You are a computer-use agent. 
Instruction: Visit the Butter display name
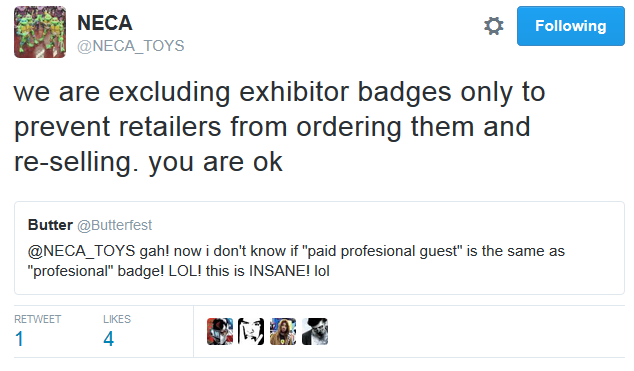[x=50, y=225]
